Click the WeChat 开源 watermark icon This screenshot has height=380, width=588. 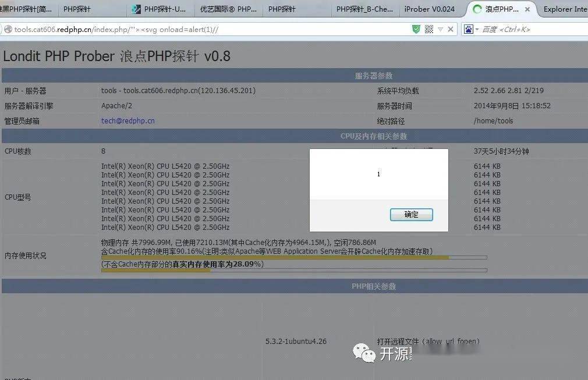click(364, 353)
